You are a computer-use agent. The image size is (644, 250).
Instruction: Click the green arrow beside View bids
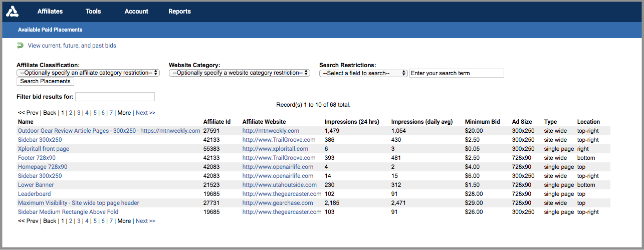coord(20,46)
